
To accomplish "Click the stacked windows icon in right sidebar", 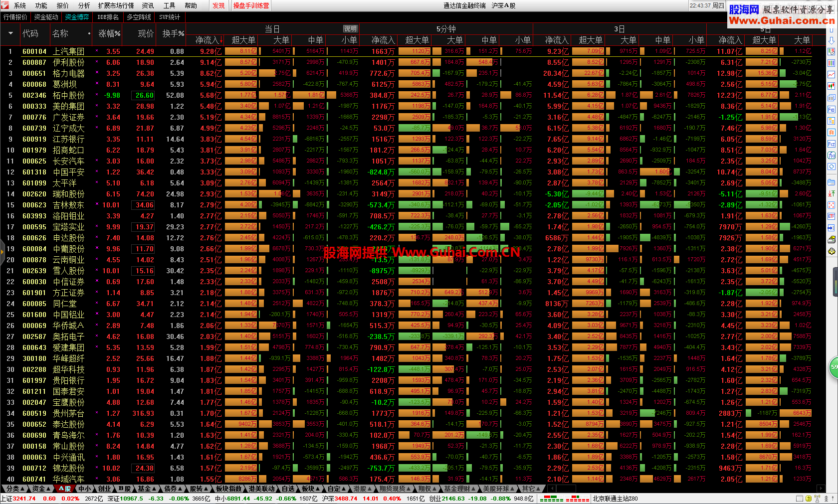I will (x=832, y=98).
